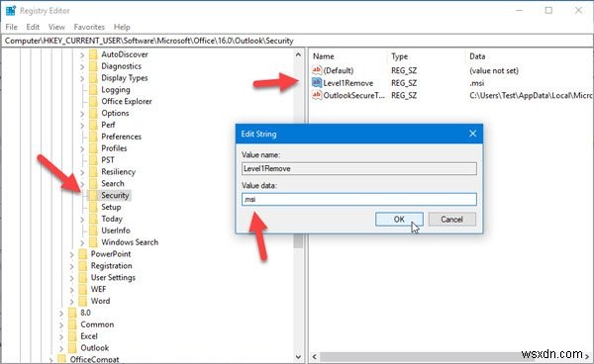Viewport: 594px width, 364px height.
Task: Click the values pane scroll left arrow
Action: 315,356
